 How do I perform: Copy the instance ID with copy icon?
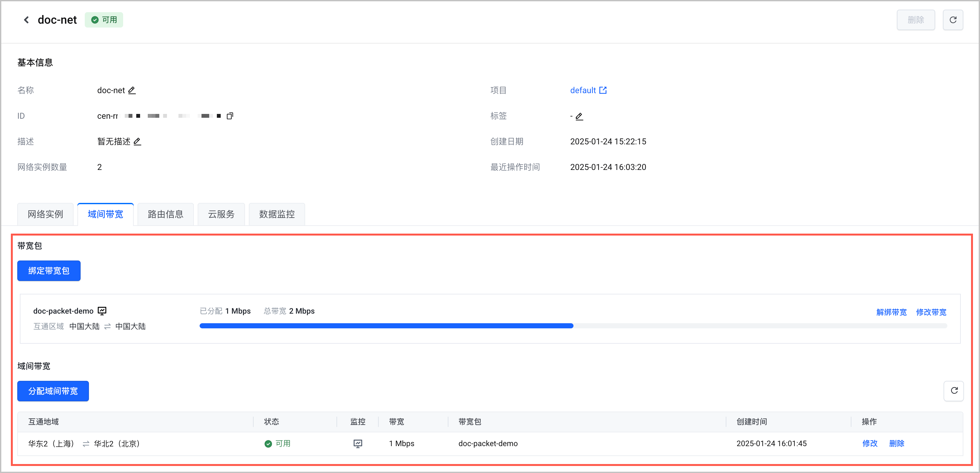click(230, 116)
